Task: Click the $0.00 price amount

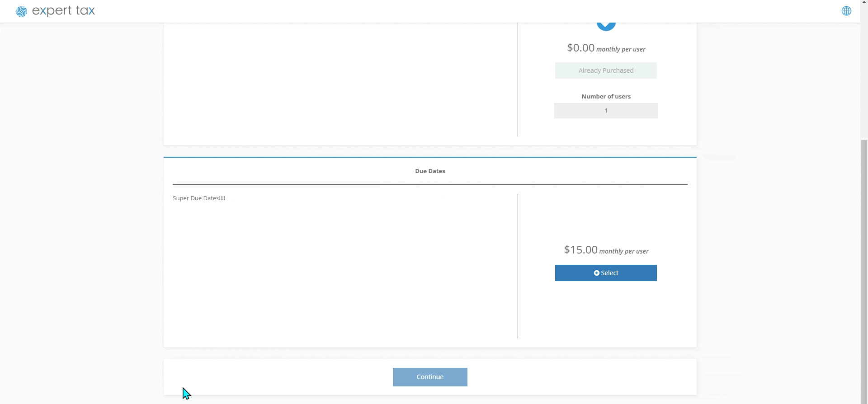Action: (x=580, y=48)
